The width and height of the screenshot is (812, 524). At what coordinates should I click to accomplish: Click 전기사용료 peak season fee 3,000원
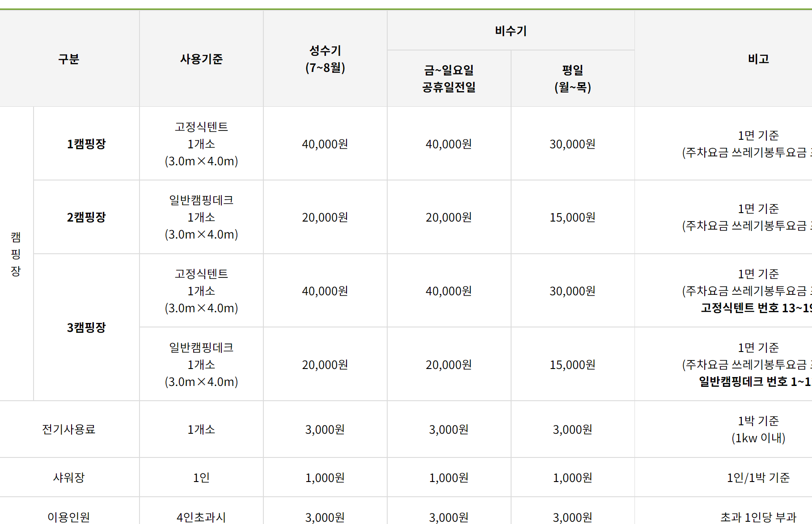tap(325, 429)
